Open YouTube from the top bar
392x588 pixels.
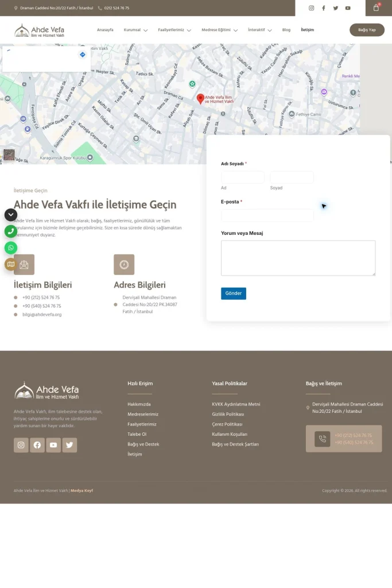pos(348,8)
